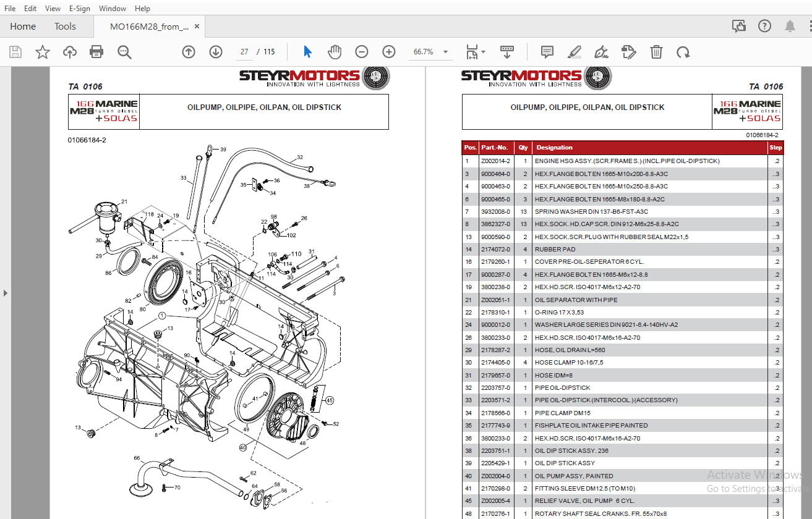812x519 pixels.
Task: Open the zoom level dropdown
Action: pos(445,52)
